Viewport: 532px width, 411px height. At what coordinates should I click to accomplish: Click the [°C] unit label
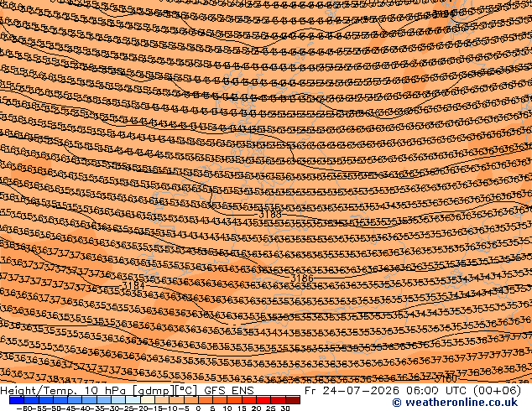(x=186, y=391)
